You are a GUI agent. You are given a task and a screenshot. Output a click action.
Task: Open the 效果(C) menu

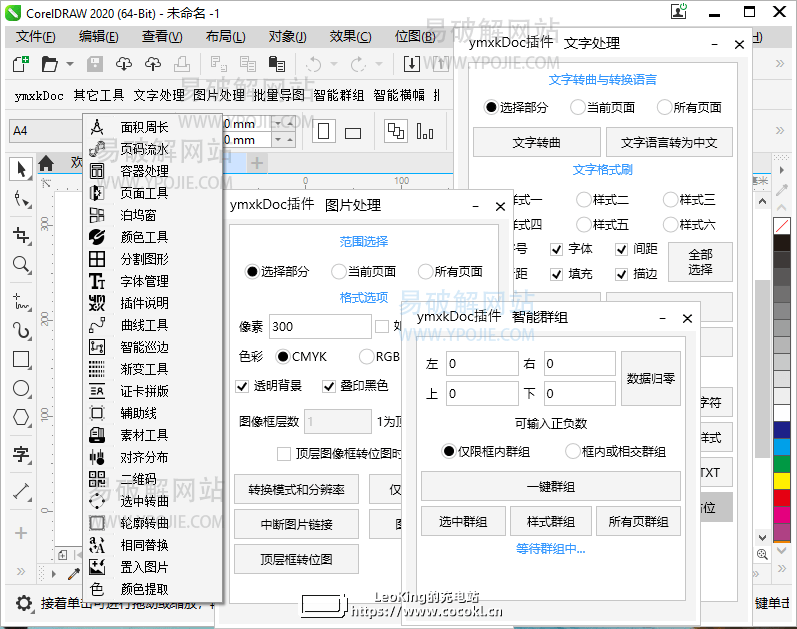(350, 37)
